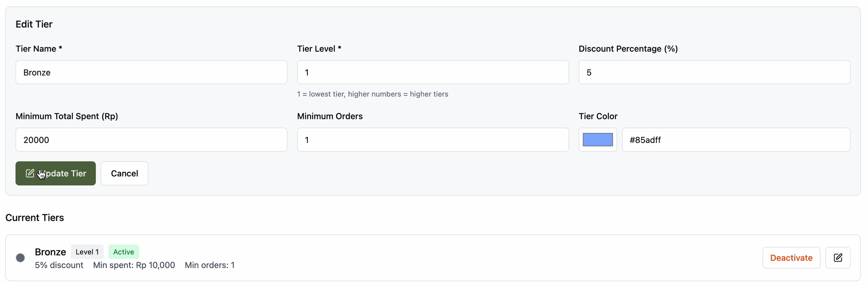Click the Discount Percentage (%) label

pyautogui.click(x=628, y=49)
